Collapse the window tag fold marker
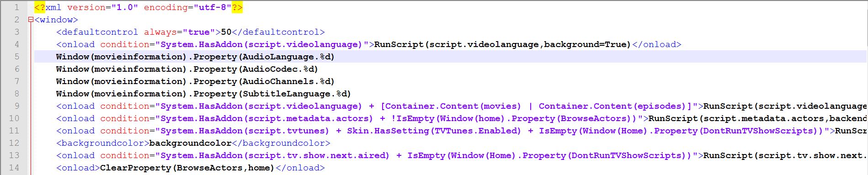 point(31,20)
